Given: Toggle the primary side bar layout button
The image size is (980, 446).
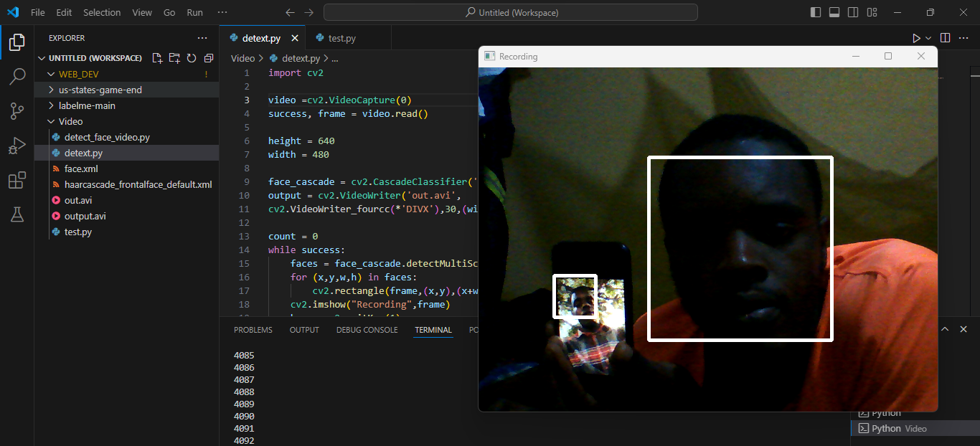Looking at the screenshot, I should coord(816,12).
